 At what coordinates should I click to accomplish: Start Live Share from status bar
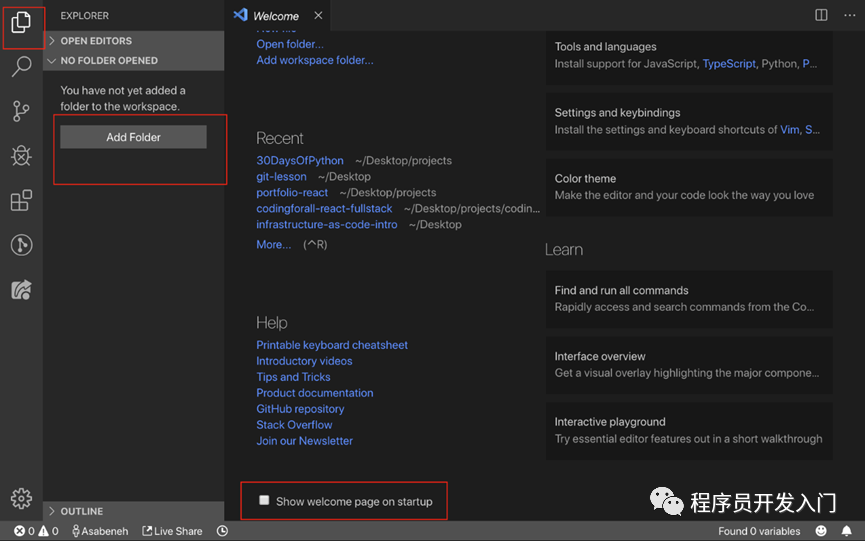pos(172,531)
